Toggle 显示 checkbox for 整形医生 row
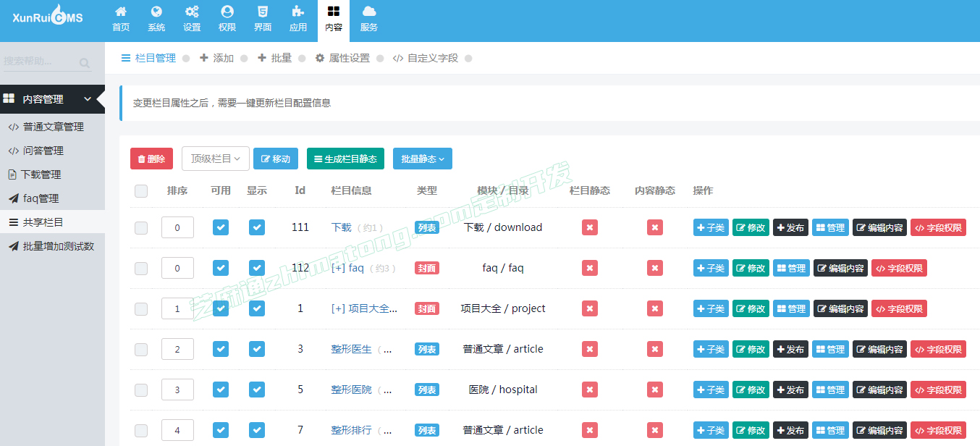The height and width of the screenshot is (446, 980). [257, 349]
